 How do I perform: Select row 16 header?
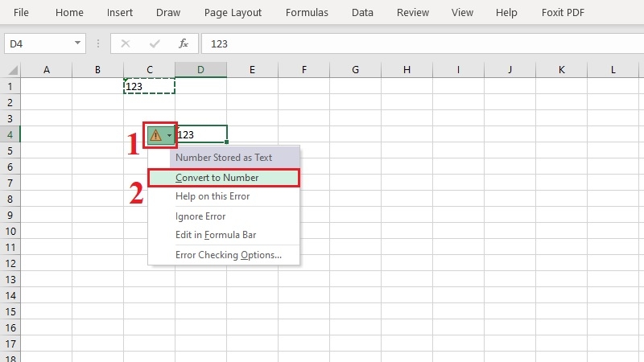tap(10, 327)
